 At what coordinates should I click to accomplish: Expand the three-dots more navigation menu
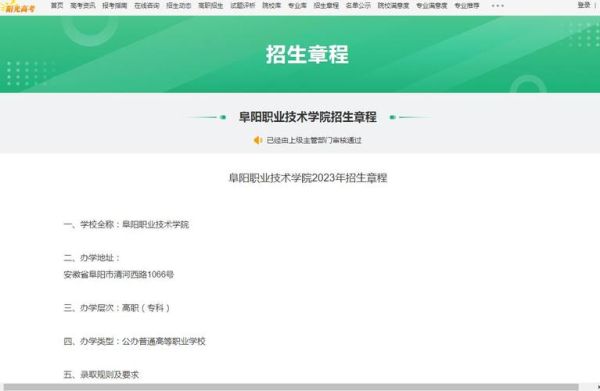pos(497,6)
